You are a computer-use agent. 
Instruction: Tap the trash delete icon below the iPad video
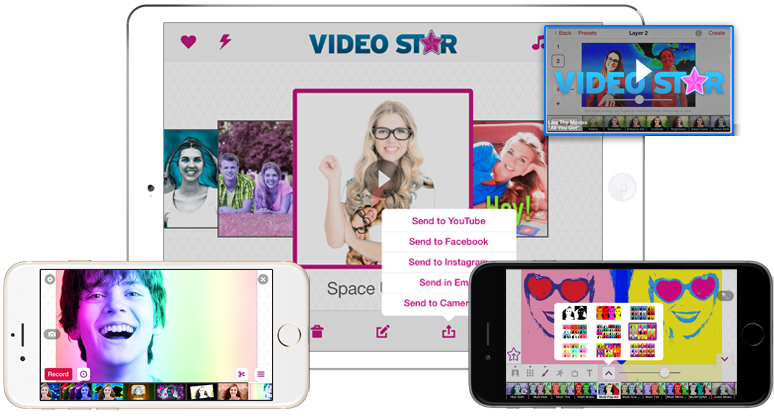pos(317,332)
